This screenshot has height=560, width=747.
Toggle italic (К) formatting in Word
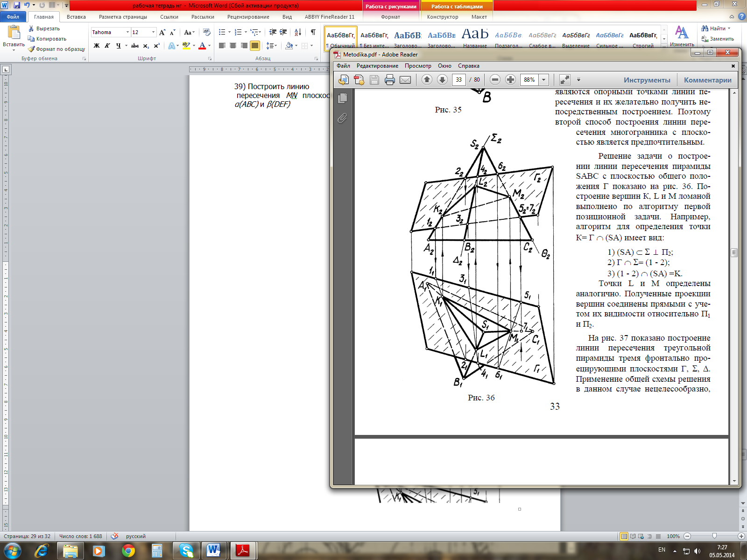107,46
